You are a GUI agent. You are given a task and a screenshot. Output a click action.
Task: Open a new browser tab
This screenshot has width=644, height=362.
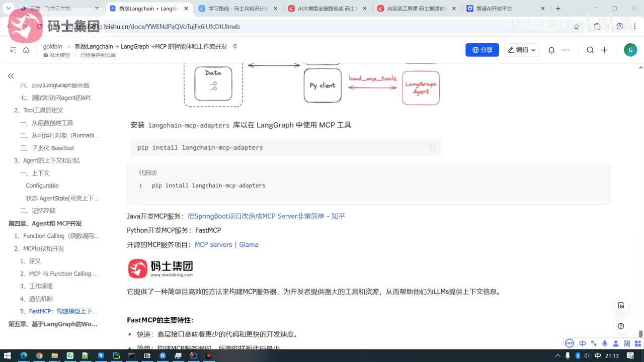pyautogui.click(x=558, y=9)
